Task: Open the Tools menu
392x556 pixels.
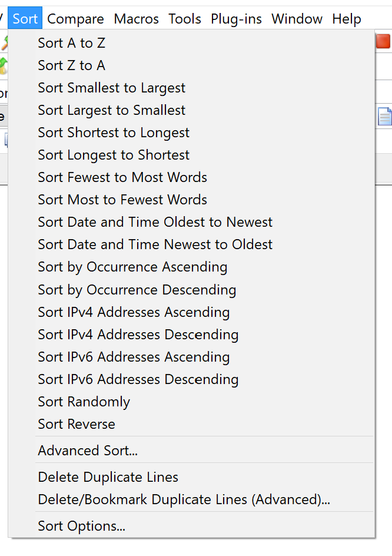Action: [x=185, y=18]
